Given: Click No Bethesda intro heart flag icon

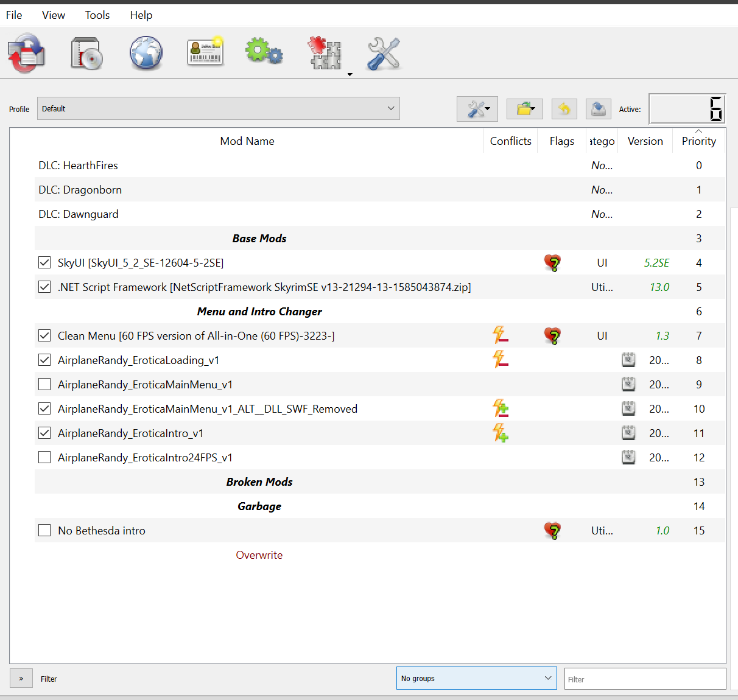Looking at the screenshot, I should pos(552,531).
